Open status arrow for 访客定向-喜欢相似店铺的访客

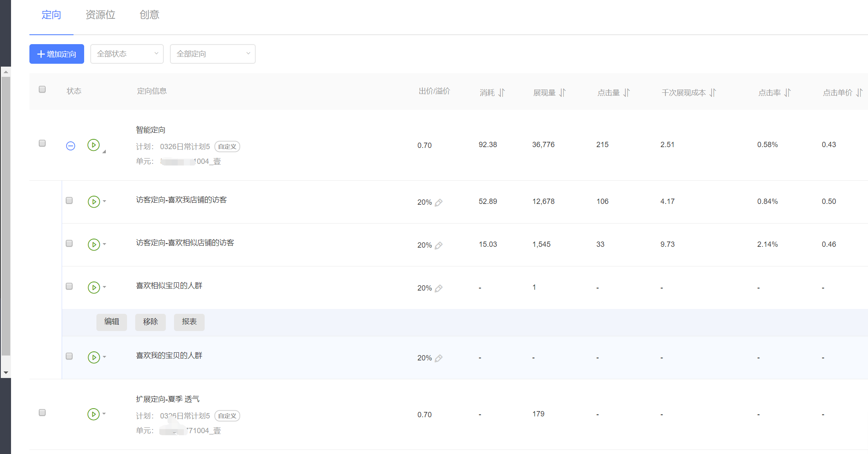click(105, 244)
